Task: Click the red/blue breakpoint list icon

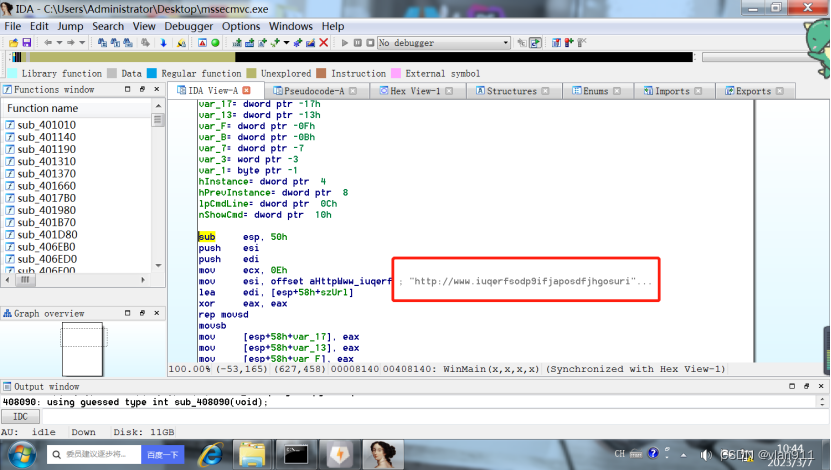Action: [556, 42]
